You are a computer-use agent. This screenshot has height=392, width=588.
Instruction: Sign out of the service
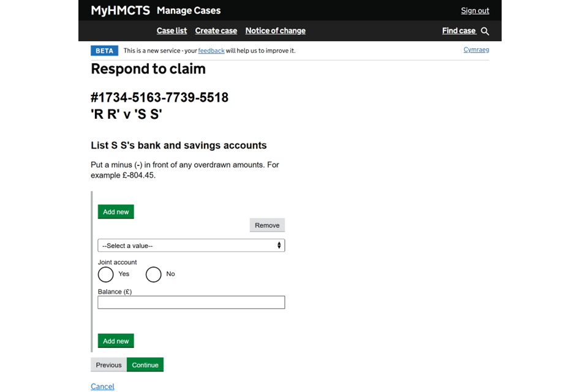pyautogui.click(x=475, y=10)
